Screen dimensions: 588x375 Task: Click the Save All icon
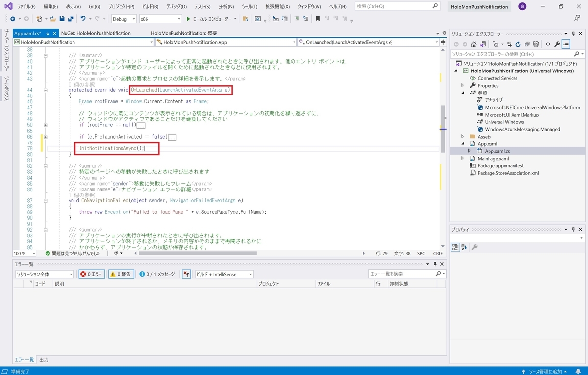coord(71,19)
